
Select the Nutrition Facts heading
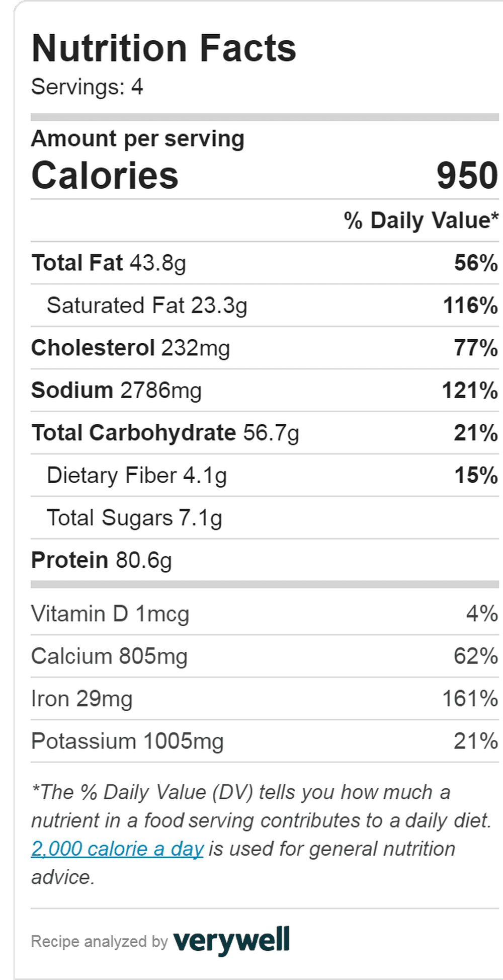pos(164,48)
